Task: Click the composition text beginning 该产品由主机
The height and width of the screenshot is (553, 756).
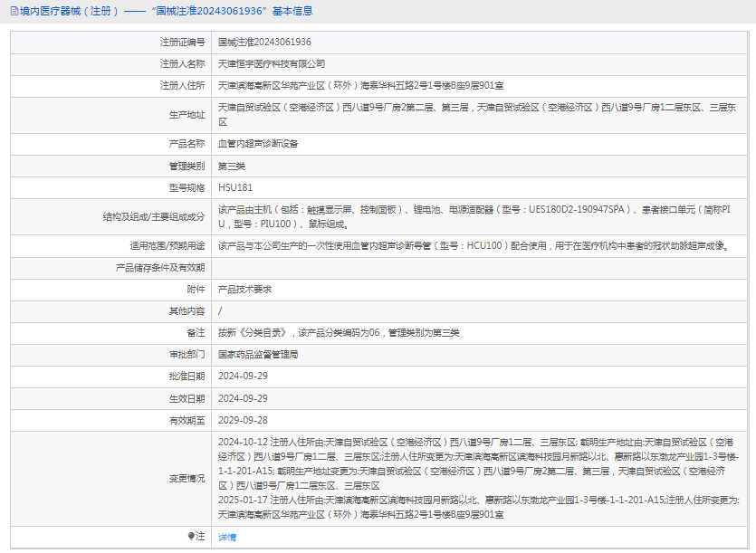Action: tap(474, 217)
